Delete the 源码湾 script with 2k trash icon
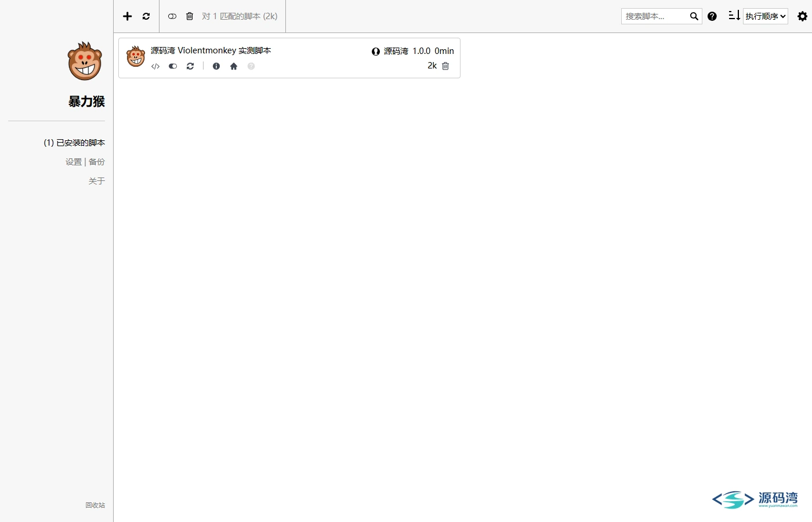This screenshot has width=812, height=522. pyautogui.click(x=445, y=66)
